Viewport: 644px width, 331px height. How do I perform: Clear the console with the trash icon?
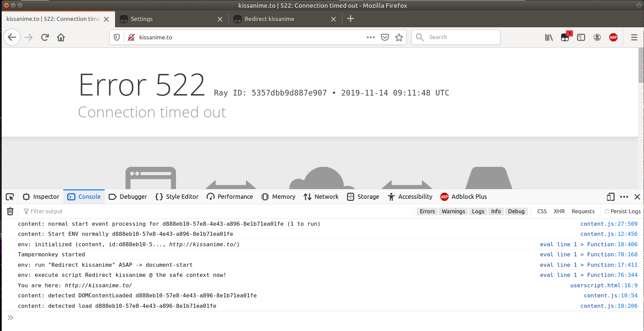click(10, 211)
